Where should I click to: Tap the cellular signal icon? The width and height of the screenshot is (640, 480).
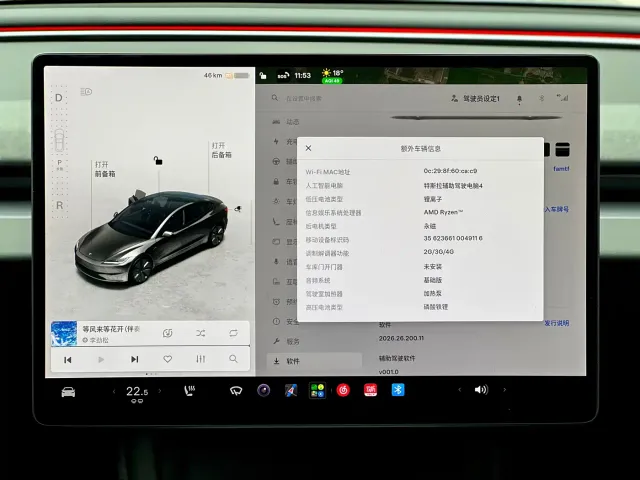pos(562,98)
